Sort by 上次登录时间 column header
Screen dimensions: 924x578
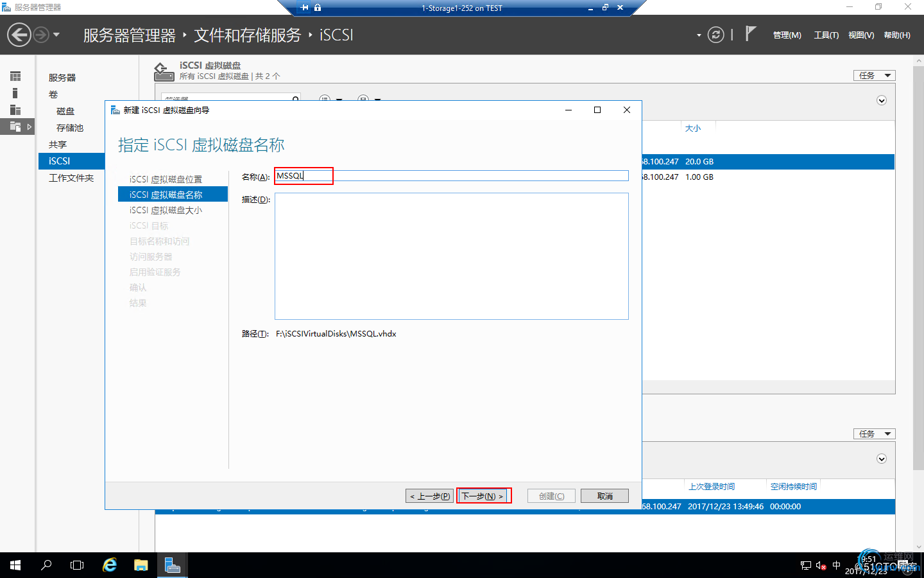(x=712, y=487)
